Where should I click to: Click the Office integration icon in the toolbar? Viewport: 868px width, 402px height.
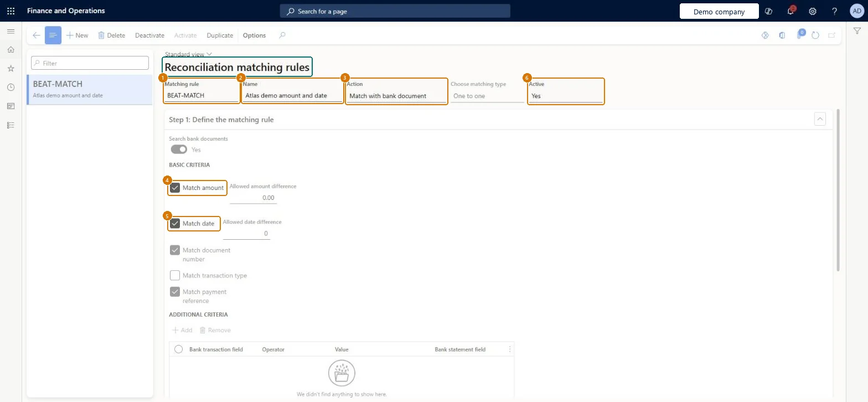pos(782,35)
